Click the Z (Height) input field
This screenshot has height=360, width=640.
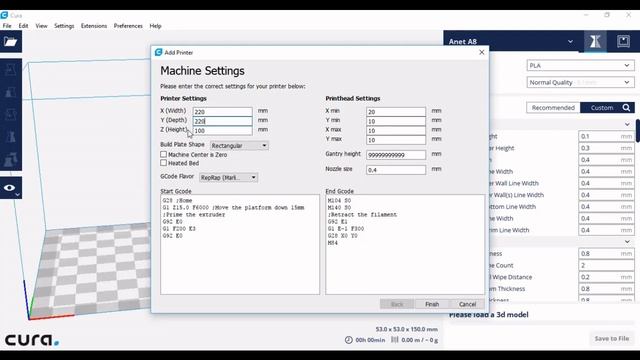tap(222, 131)
